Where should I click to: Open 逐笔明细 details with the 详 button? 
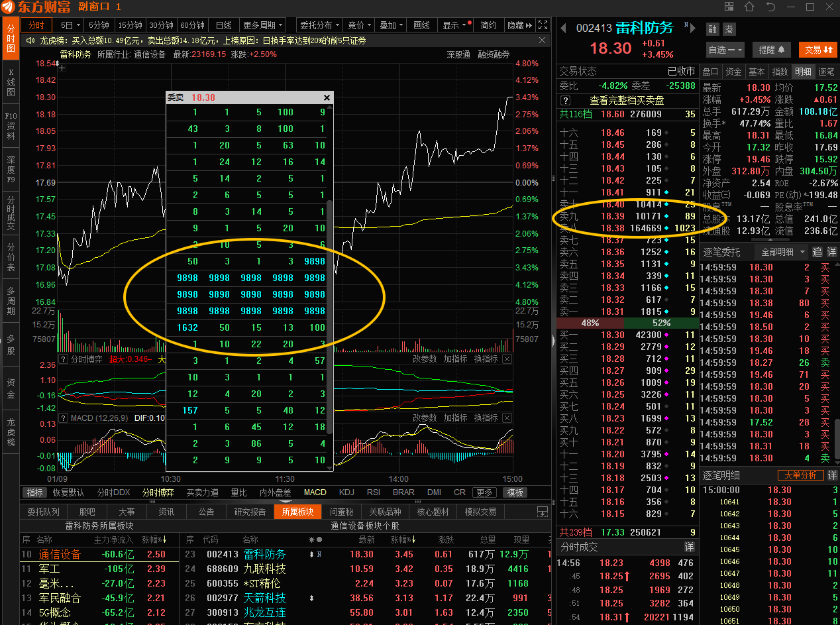pos(832,475)
